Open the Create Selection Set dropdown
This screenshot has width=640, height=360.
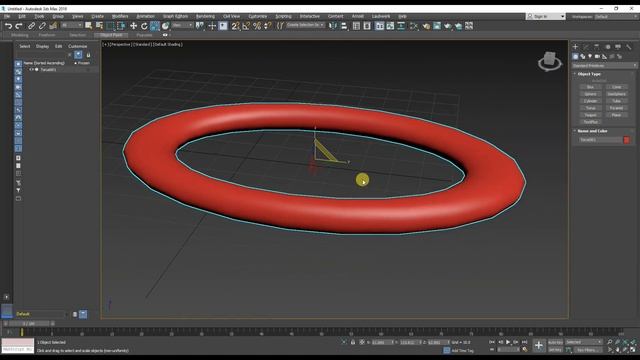(x=305, y=25)
